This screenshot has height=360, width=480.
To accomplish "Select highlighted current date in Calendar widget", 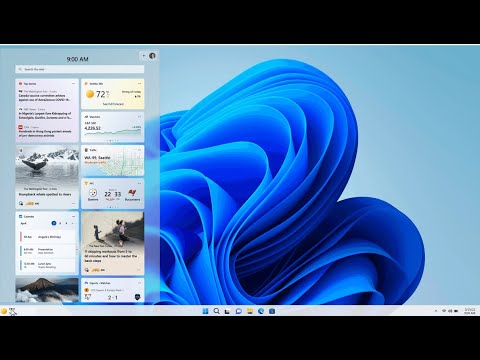I will [54, 223].
